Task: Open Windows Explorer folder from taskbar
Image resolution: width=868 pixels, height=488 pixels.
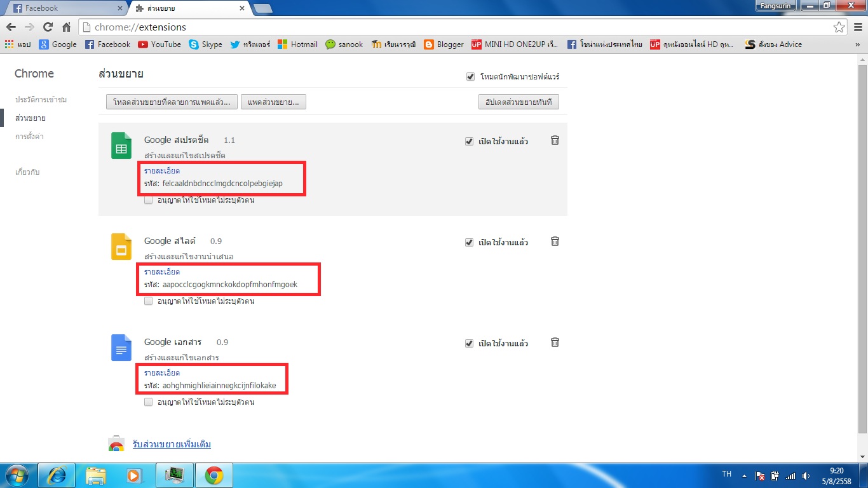Action: [x=96, y=476]
